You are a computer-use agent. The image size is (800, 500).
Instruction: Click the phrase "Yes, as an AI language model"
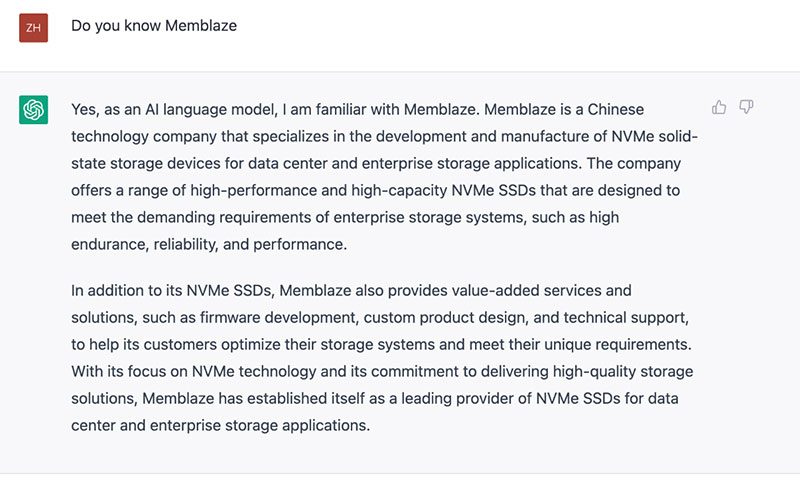pos(174,110)
